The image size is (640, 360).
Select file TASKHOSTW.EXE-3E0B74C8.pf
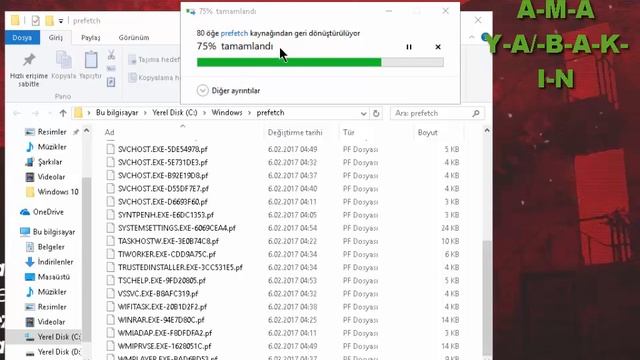click(x=168, y=241)
